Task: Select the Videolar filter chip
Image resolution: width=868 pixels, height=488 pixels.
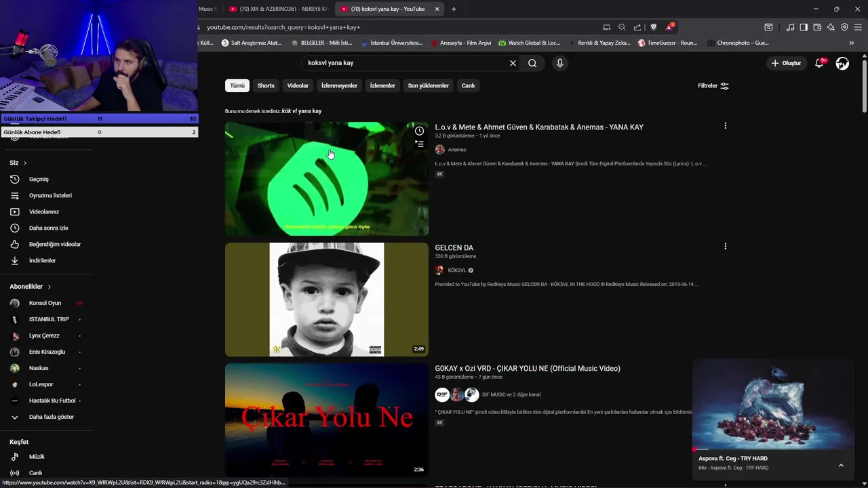Action: click(298, 85)
